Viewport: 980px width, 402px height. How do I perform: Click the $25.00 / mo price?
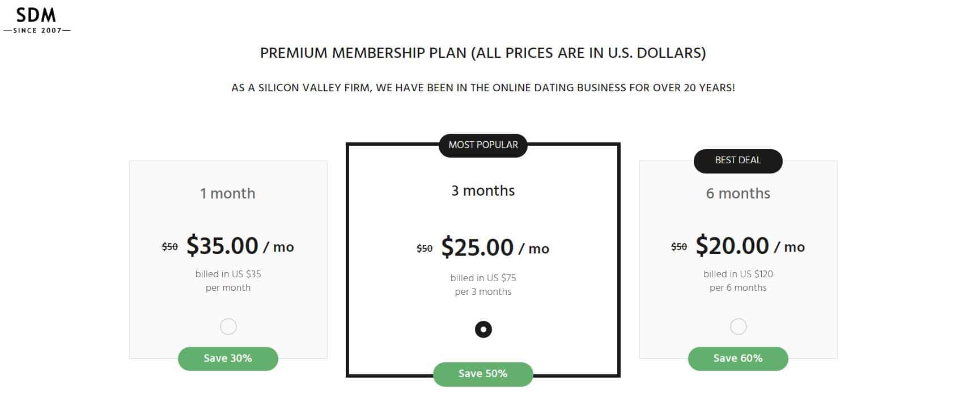pyautogui.click(x=494, y=248)
